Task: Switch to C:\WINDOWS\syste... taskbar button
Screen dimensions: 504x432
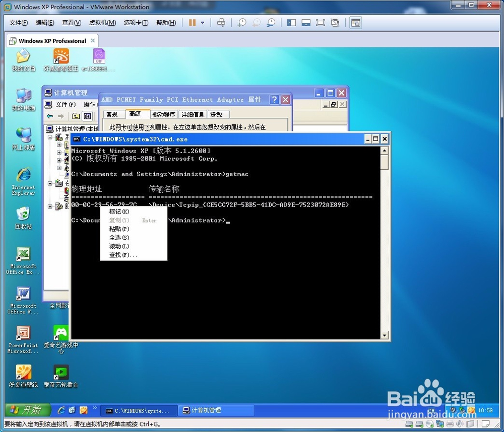Action: [139, 410]
